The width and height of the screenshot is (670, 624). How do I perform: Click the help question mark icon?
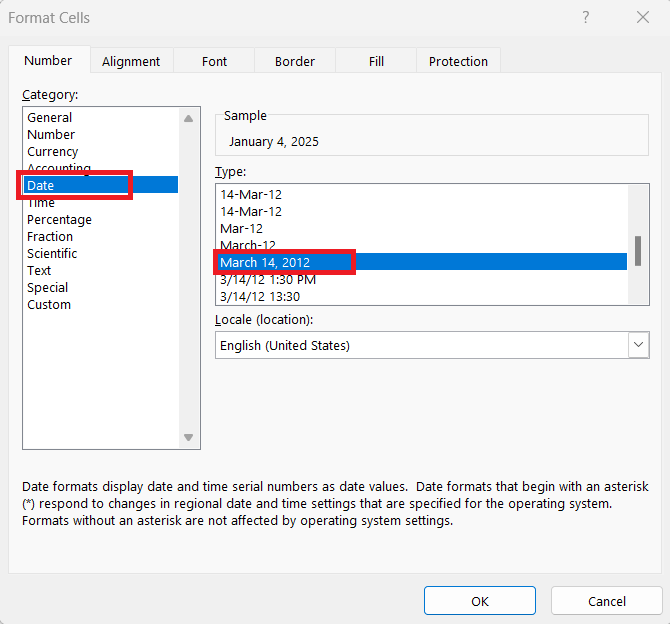(x=585, y=18)
